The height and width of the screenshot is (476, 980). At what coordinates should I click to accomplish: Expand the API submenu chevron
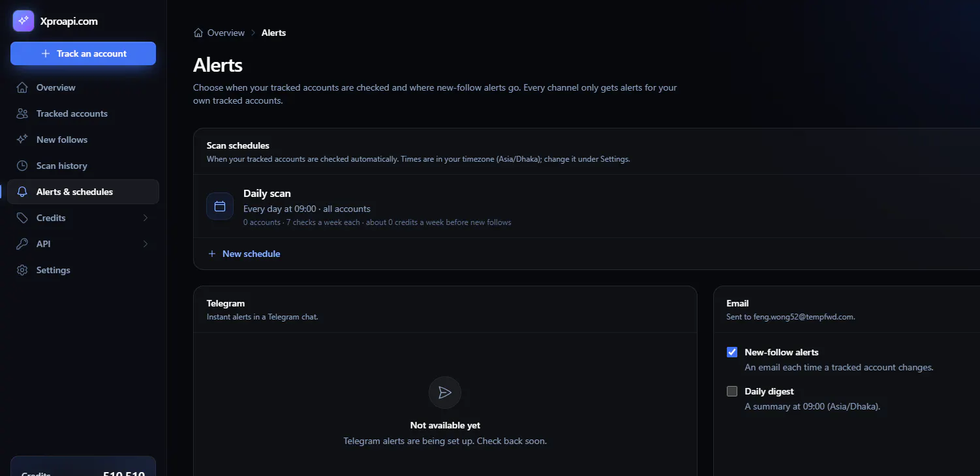click(145, 244)
